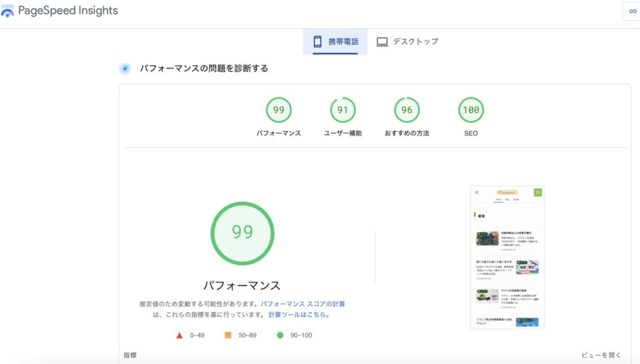Open the 91 ユーザー補助 score gauge
The image size is (640, 364).
click(342, 111)
